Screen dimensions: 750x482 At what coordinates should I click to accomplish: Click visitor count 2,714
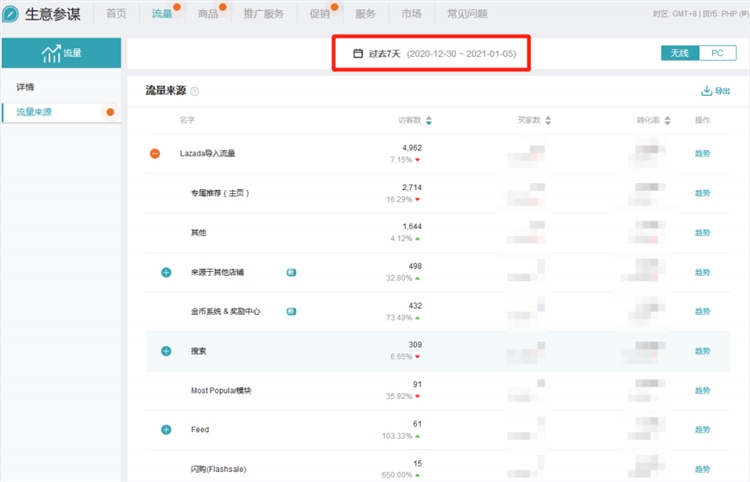pos(412,187)
